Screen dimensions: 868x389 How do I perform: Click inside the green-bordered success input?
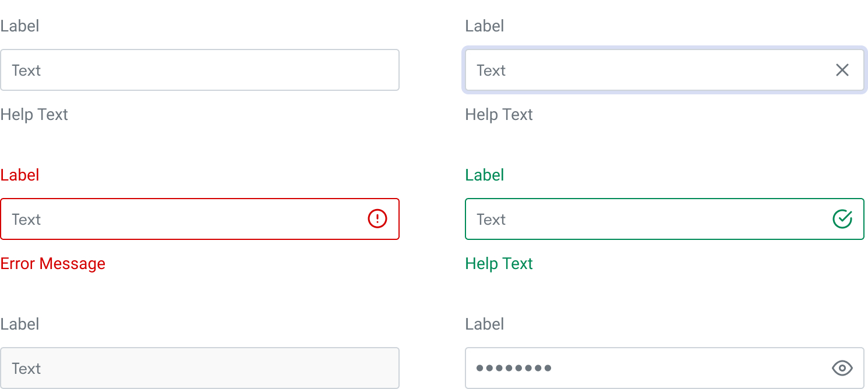point(665,219)
